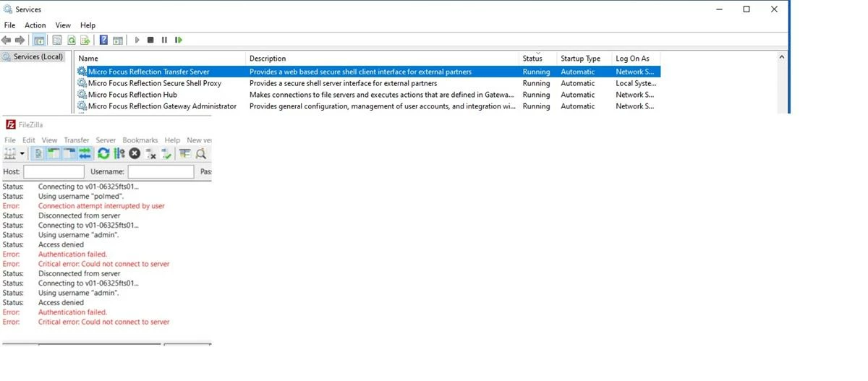868x381 pixels.
Task: Select Micro Focus Reflection Secure Shell Proxy service
Action: click(155, 83)
